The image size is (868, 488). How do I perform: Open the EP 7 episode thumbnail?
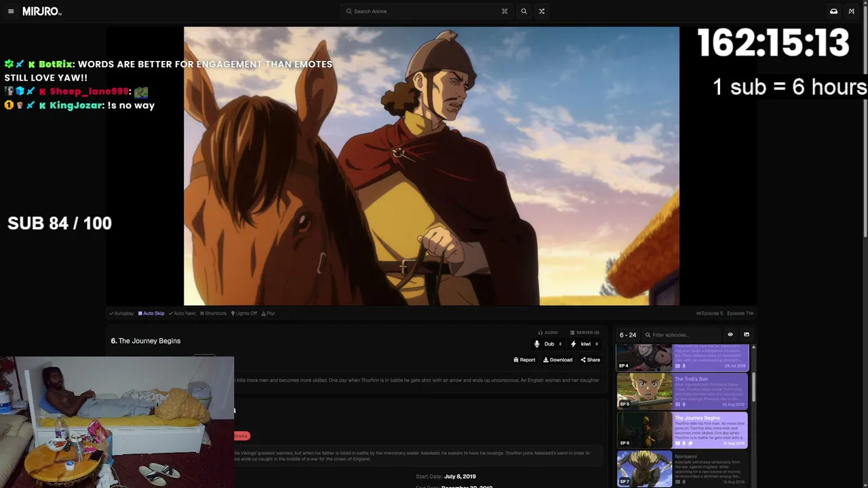tap(644, 469)
